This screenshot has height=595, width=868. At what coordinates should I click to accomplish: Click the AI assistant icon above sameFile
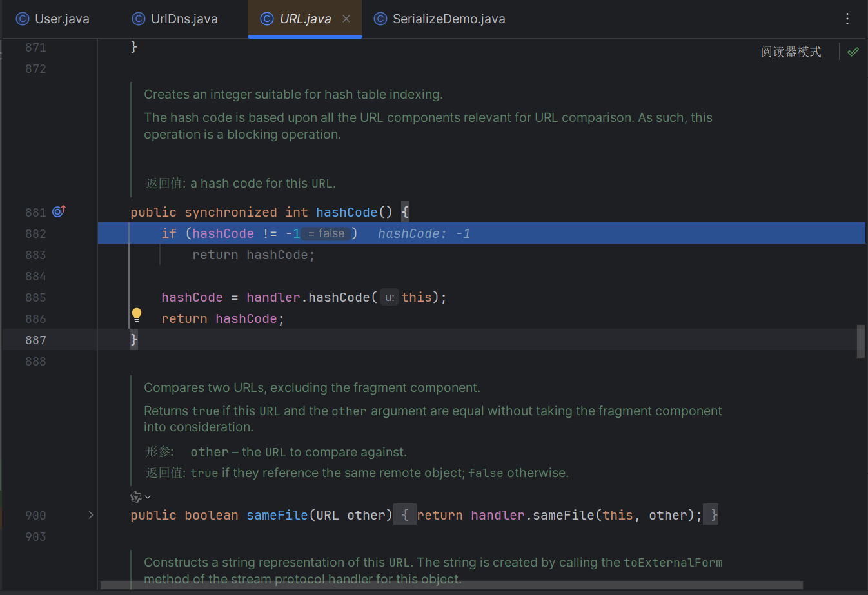coord(135,497)
